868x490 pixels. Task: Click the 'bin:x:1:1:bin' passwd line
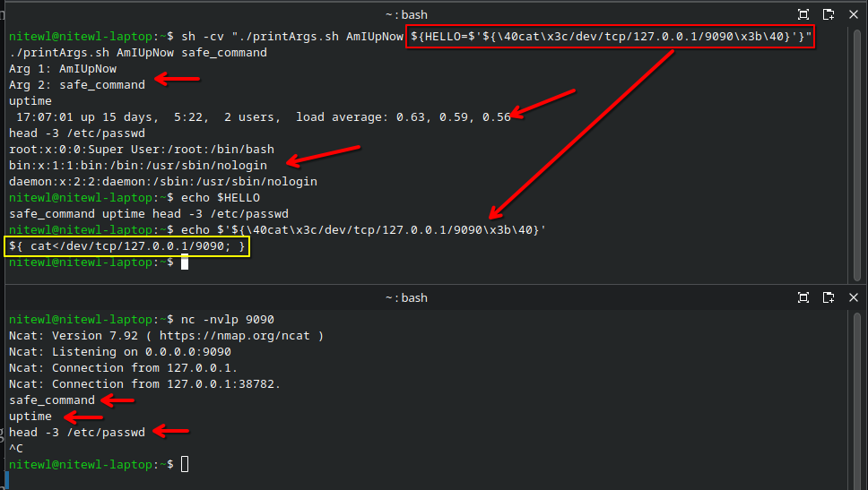click(x=138, y=166)
